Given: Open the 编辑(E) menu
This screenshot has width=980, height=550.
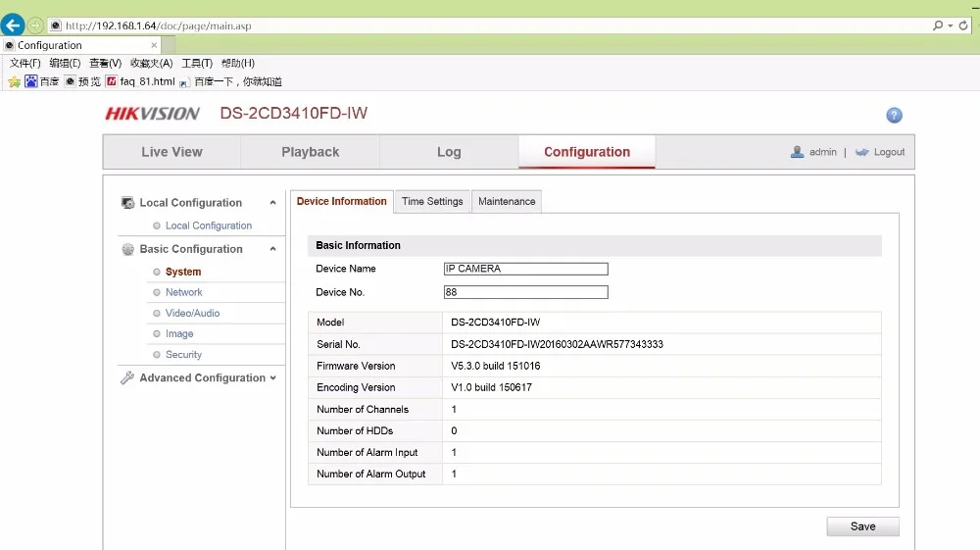Looking at the screenshot, I should [65, 63].
